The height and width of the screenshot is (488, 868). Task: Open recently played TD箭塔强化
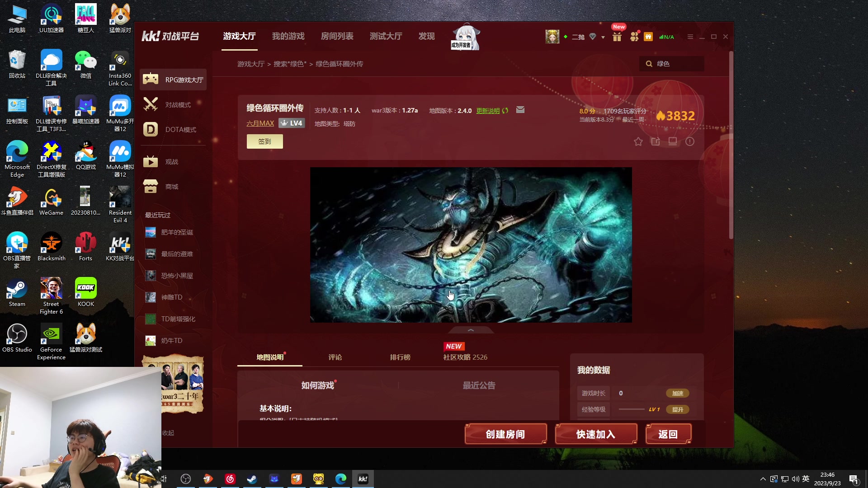[x=170, y=319]
